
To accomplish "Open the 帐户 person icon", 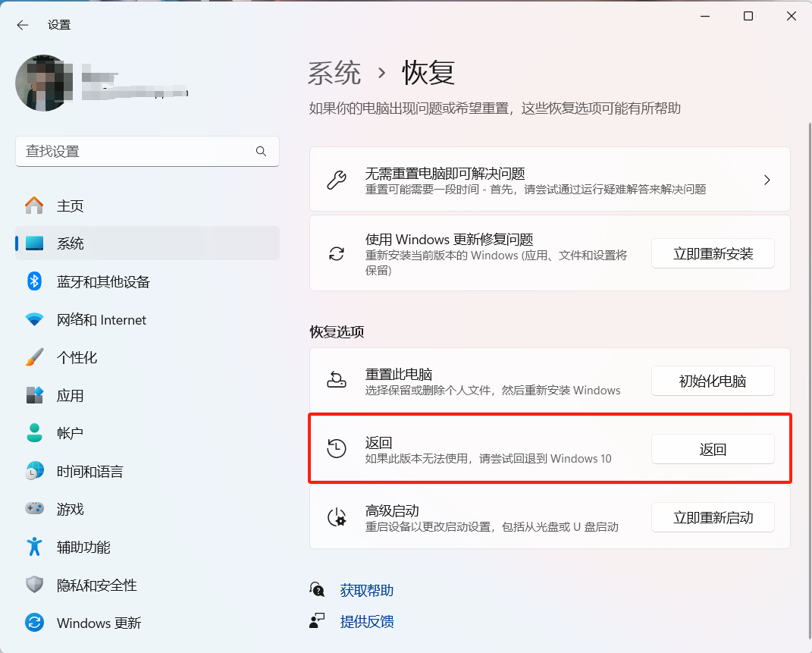I will pos(34,433).
